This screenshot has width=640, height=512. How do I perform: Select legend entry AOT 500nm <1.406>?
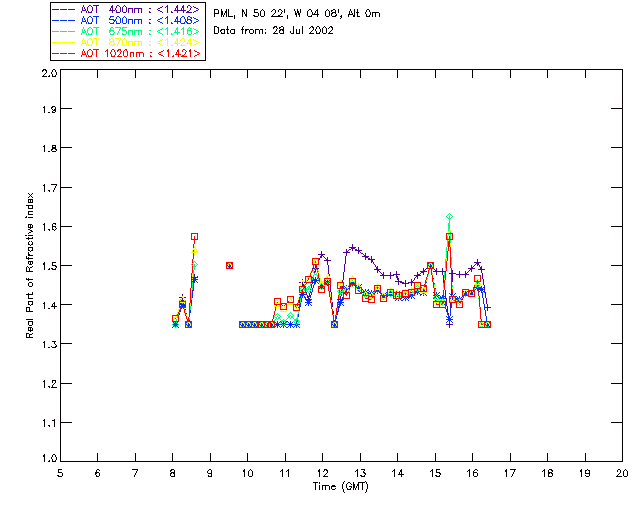click(140, 20)
